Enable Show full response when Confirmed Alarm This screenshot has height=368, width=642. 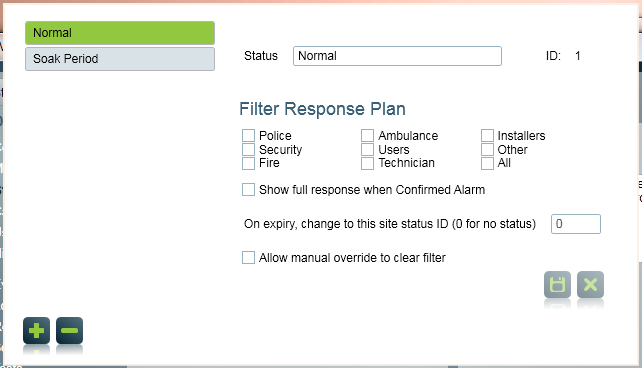248,190
